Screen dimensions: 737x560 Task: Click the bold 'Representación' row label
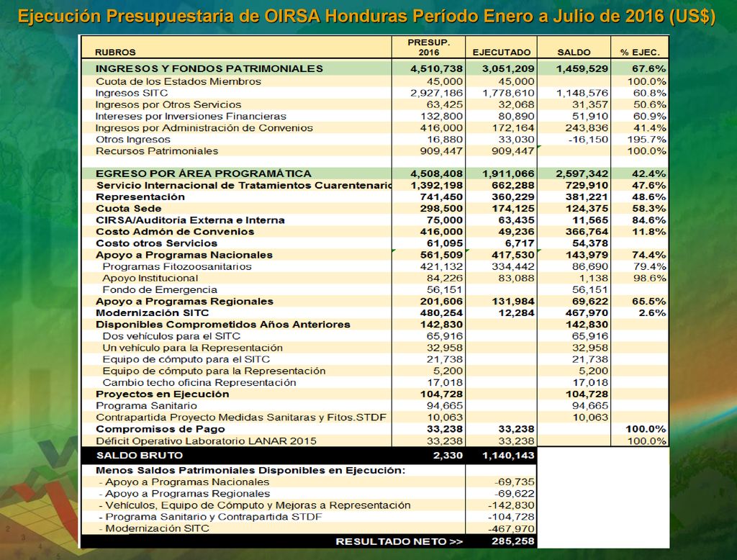click(140, 197)
